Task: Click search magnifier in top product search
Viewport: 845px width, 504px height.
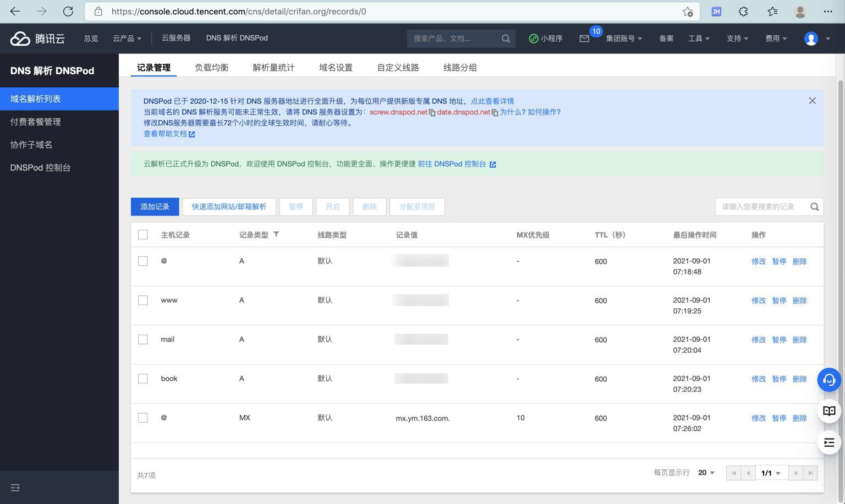Action: pos(506,38)
